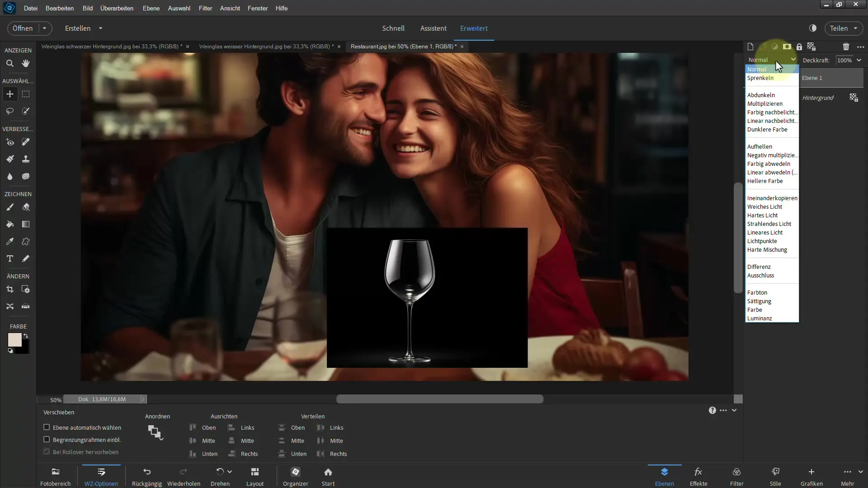Select the Spot Healing Brush tool
This screenshot has height=488, width=868.
click(x=26, y=142)
